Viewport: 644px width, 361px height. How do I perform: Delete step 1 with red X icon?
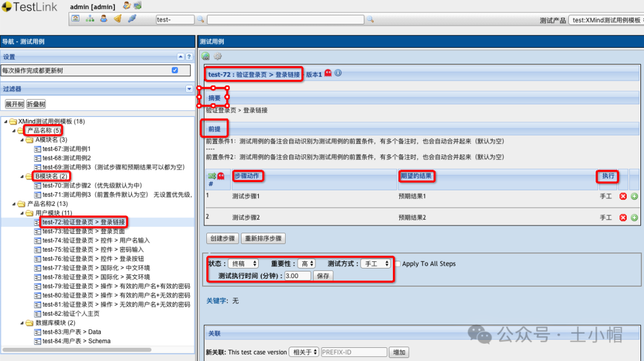[x=623, y=196]
